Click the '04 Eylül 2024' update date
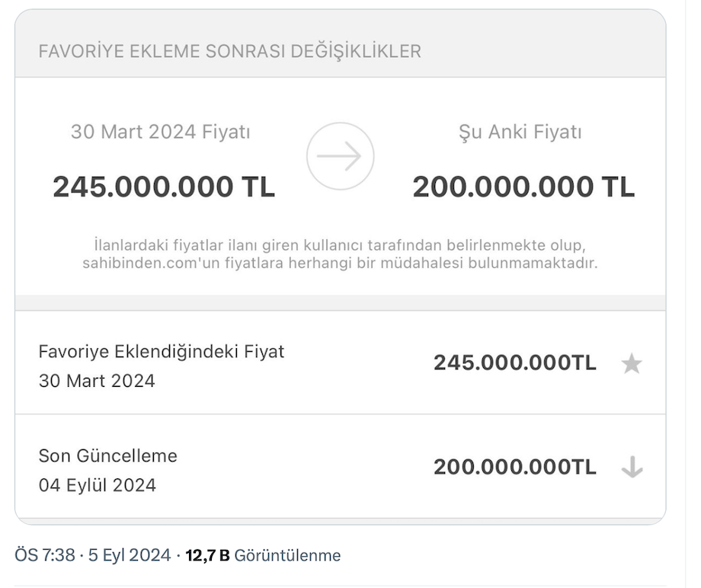The height and width of the screenshot is (588, 701). (x=98, y=485)
